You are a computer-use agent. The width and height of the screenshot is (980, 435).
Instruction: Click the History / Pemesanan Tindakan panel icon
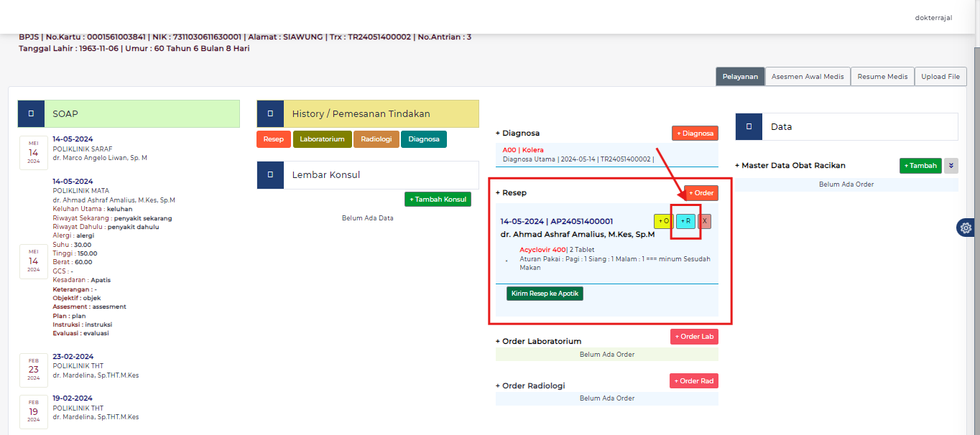tap(270, 113)
